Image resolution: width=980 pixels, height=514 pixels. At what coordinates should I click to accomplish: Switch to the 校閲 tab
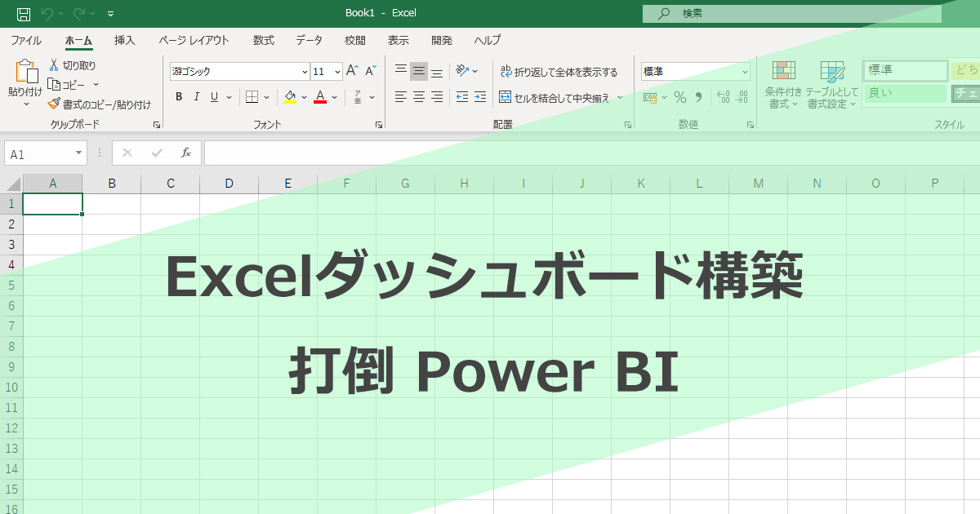pos(355,40)
